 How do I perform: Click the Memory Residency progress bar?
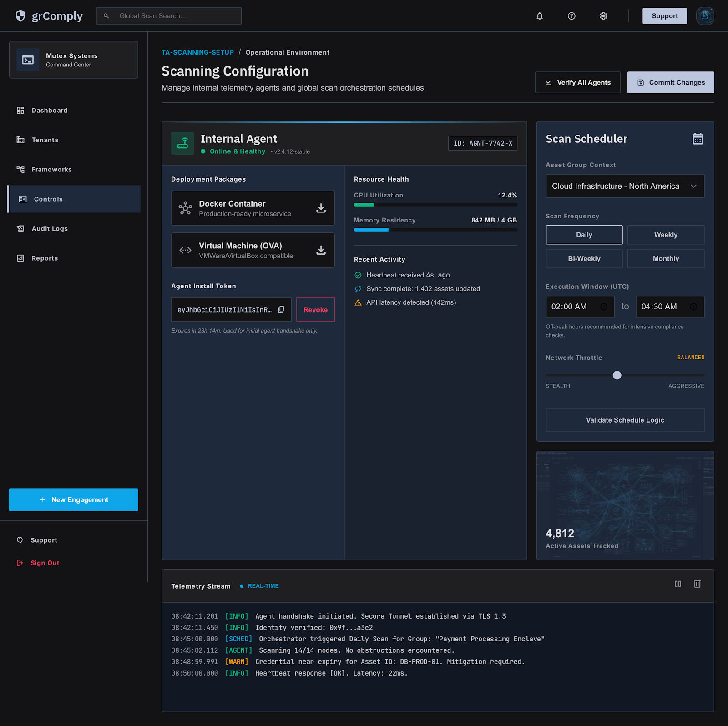pyautogui.click(x=435, y=230)
